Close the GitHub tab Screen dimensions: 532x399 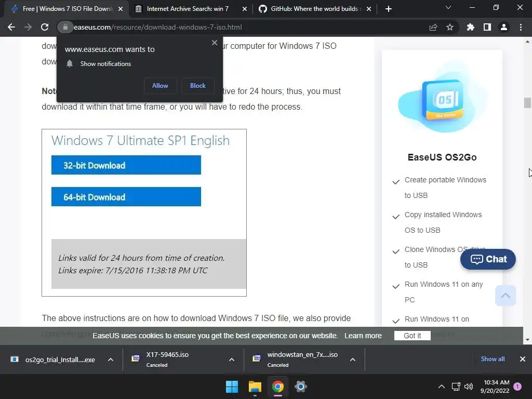(x=369, y=9)
